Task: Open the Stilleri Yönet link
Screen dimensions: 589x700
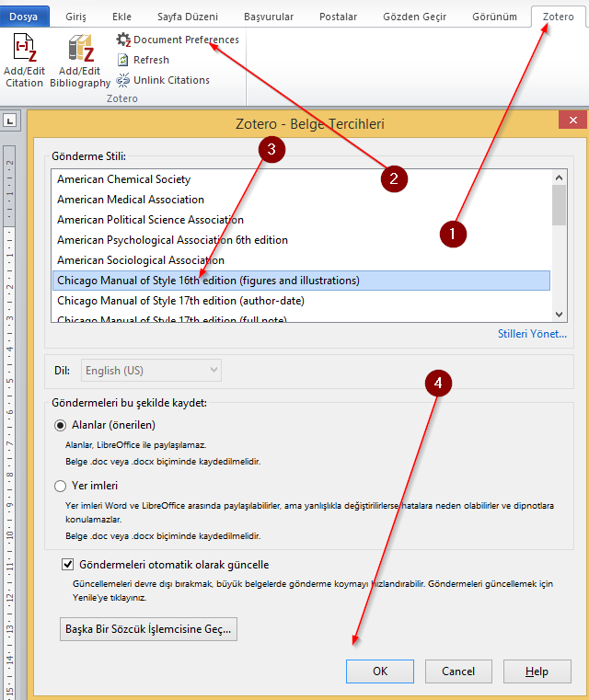Action: coord(532,334)
